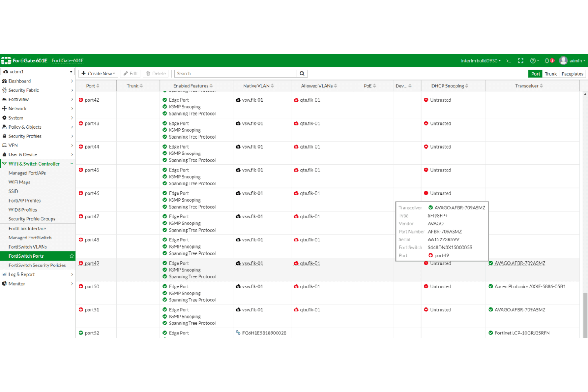Open the help question-mark menu
This screenshot has height=392, width=588.
point(534,61)
